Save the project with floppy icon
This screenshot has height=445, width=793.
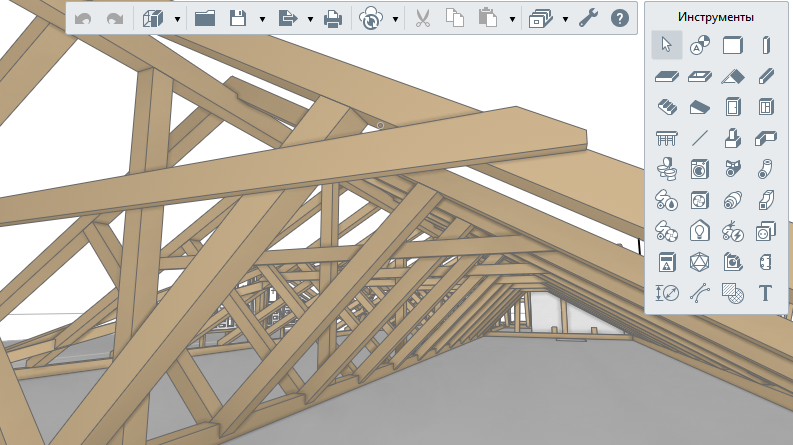click(x=238, y=19)
